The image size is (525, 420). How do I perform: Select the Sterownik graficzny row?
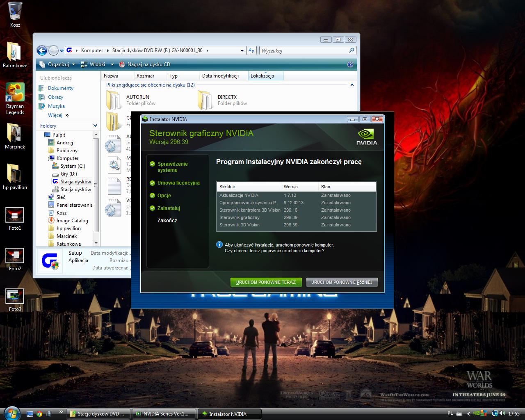[296, 218]
